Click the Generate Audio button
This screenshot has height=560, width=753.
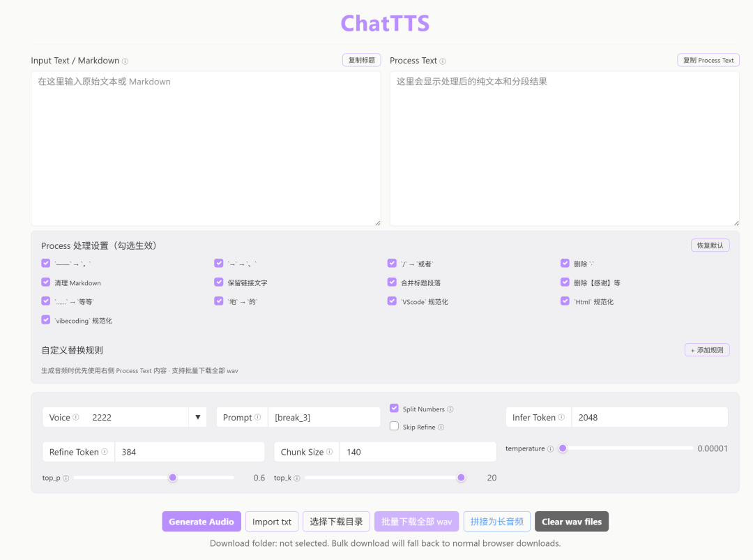201,522
